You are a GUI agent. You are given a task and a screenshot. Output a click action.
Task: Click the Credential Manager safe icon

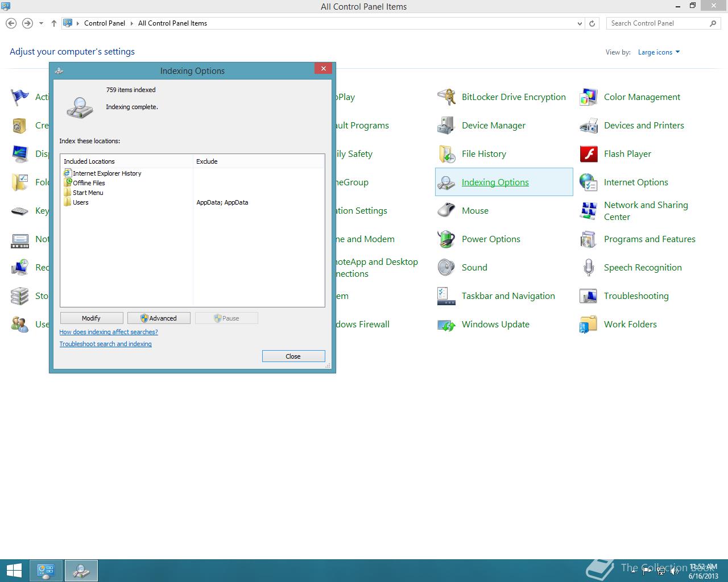(x=20, y=126)
